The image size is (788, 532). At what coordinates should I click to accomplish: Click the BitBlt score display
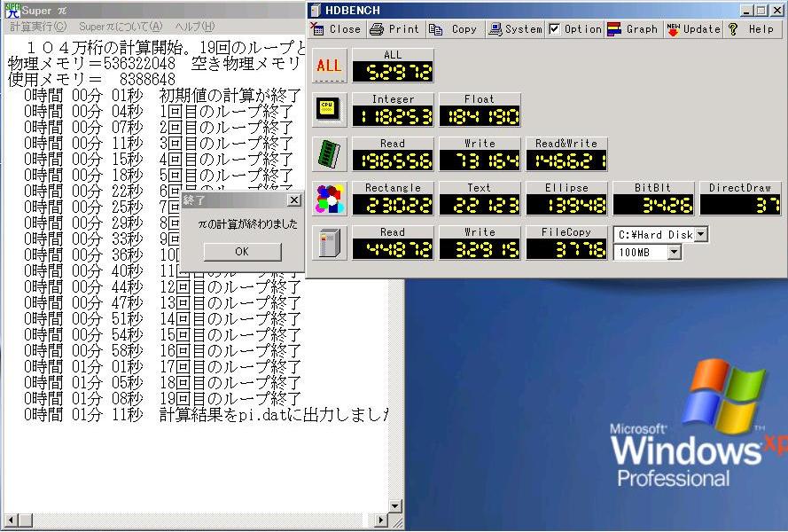pos(653,205)
